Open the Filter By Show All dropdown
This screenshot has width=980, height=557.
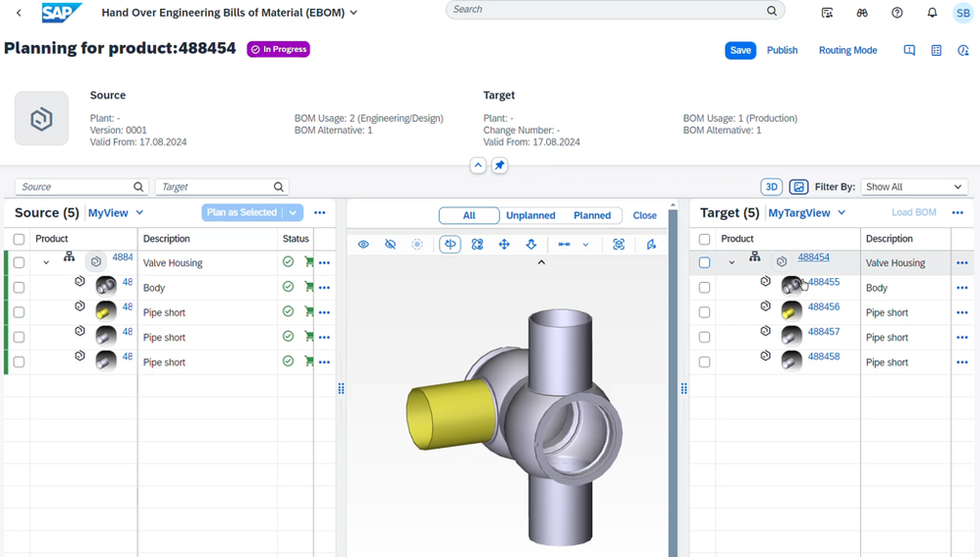[914, 187]
